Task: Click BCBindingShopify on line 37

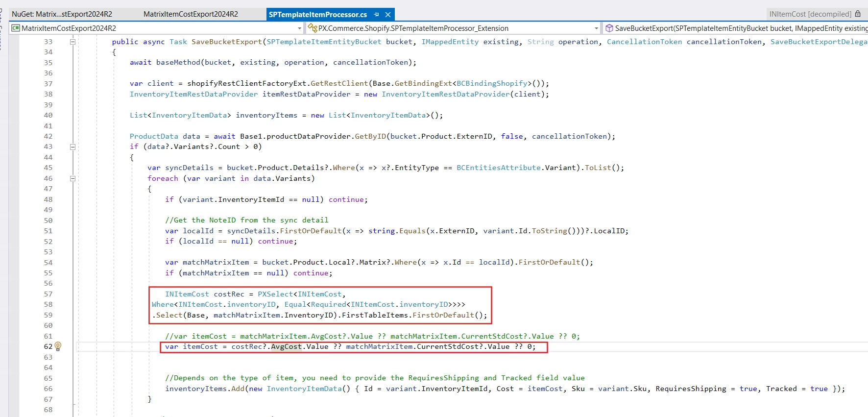Action: coord(492,83)
